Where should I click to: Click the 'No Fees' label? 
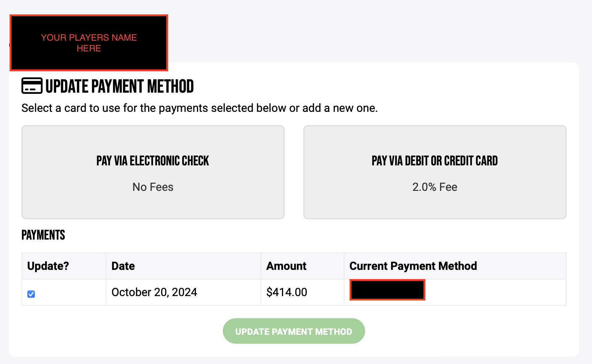pyautogui.click(x=153, y=187)
